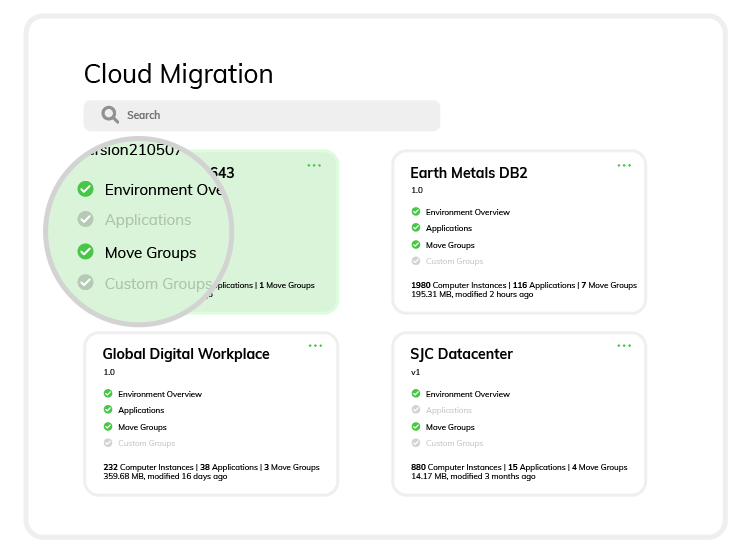The image size is (748, 551).
Task: Click '14.17 MB, modified 3 months ago'
Action: click(x=473, y=477)
